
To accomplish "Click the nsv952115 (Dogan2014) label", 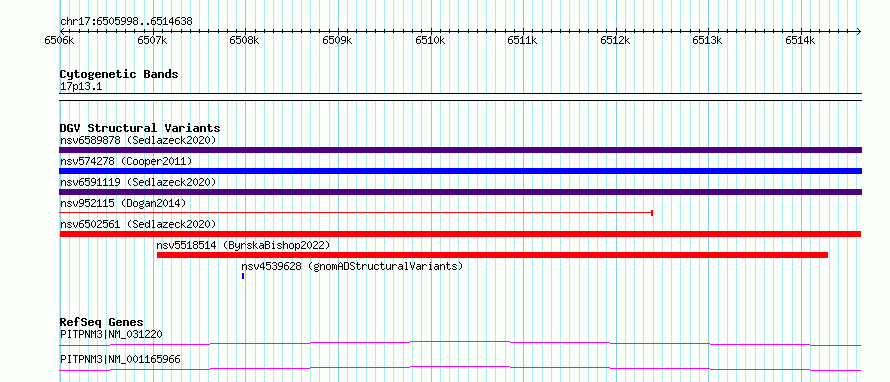I will coord(123,203).
